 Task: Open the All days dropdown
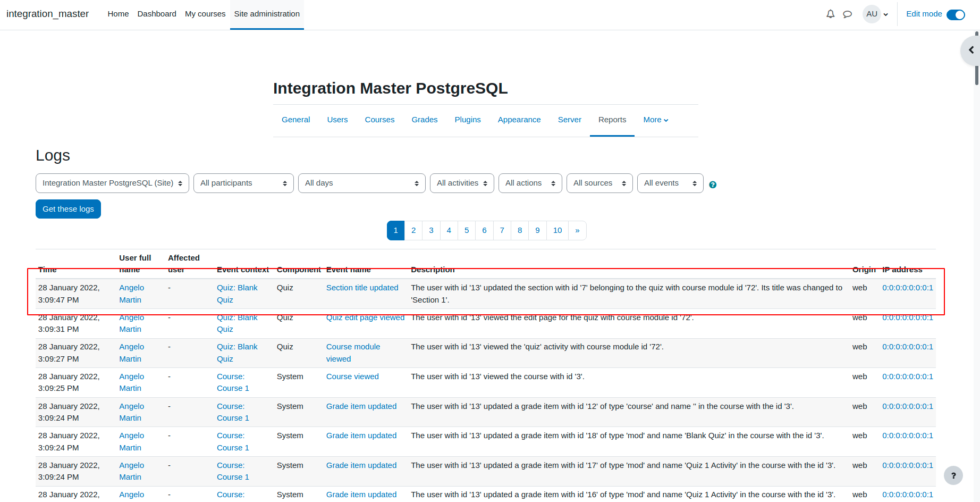click(362, 183)
